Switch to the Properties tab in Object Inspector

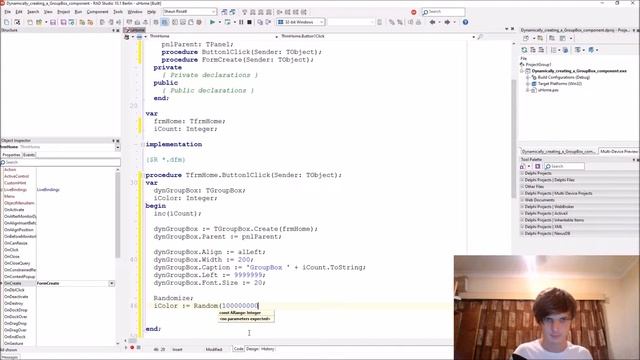coord(11,155)
